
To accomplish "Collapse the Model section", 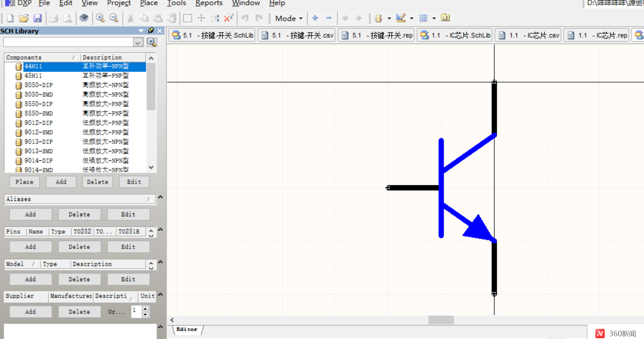I will tap(160, 262).
